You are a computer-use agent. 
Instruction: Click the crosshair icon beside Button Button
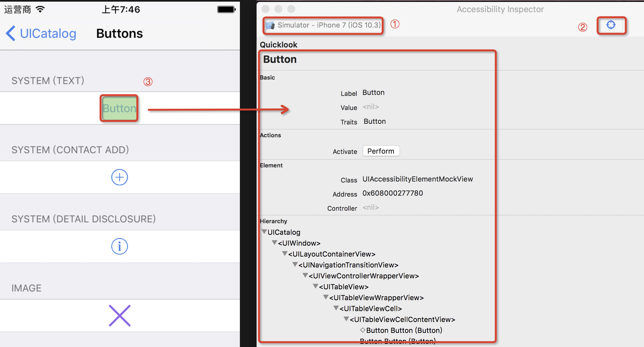[362, 330]
